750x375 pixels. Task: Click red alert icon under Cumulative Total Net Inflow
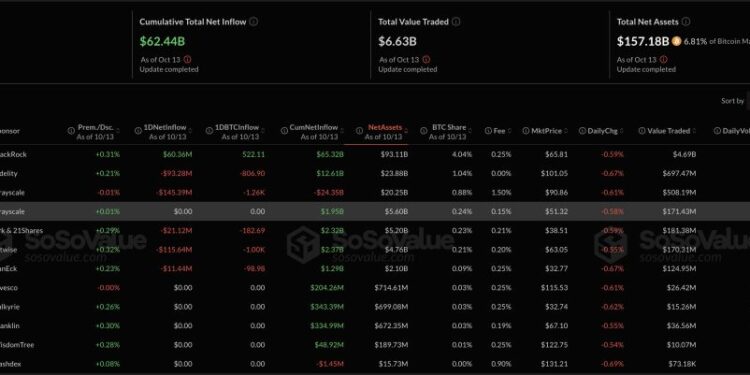tap(188, 60)
